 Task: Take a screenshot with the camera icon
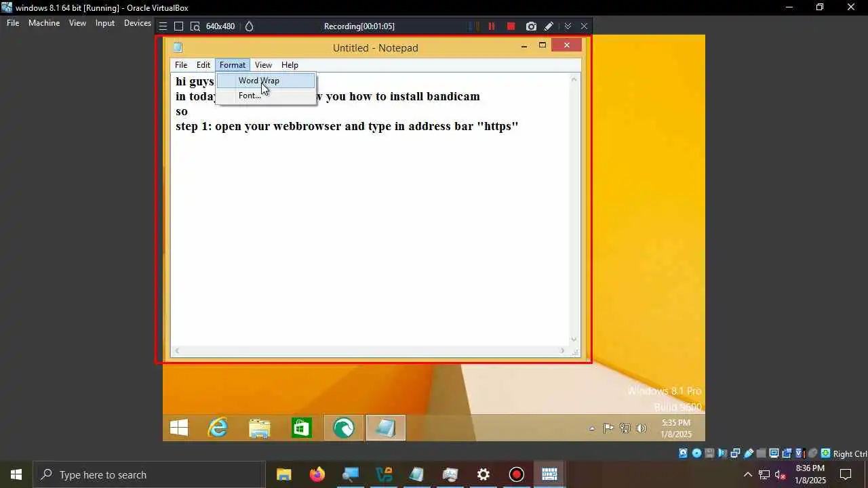click(x=531, y=26)
